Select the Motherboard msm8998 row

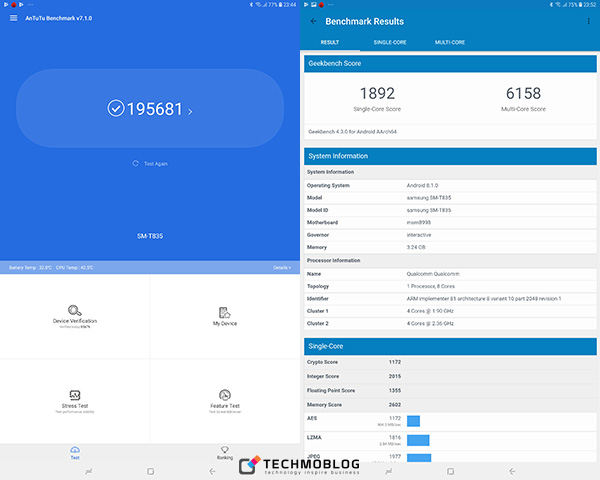pyautogui.click(x=450, y=222)
